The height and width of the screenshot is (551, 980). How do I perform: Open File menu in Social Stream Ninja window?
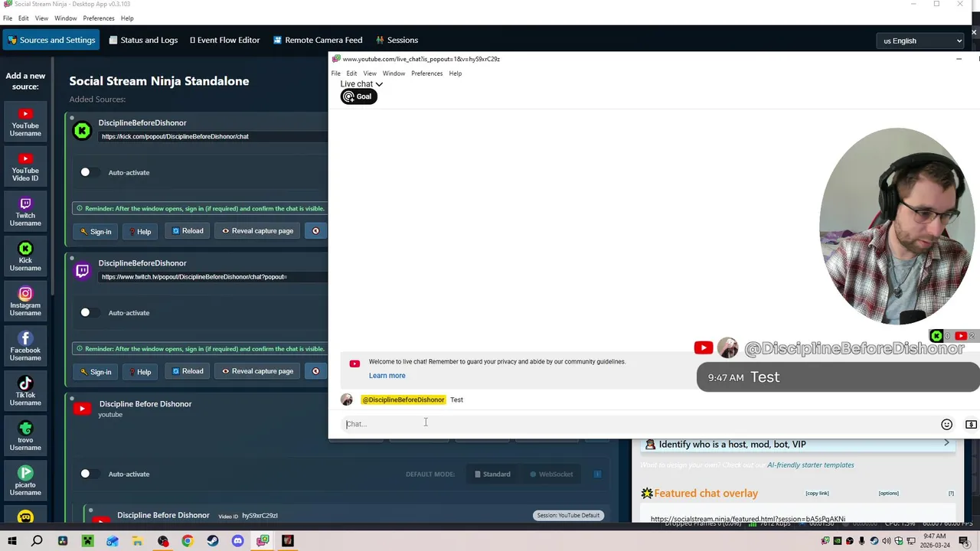[8, 18]
